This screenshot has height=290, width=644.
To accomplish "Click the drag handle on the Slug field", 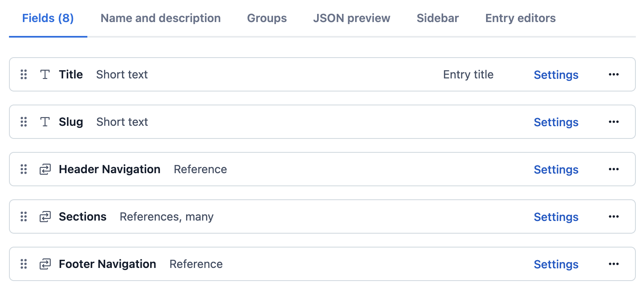I will point(23,122).
